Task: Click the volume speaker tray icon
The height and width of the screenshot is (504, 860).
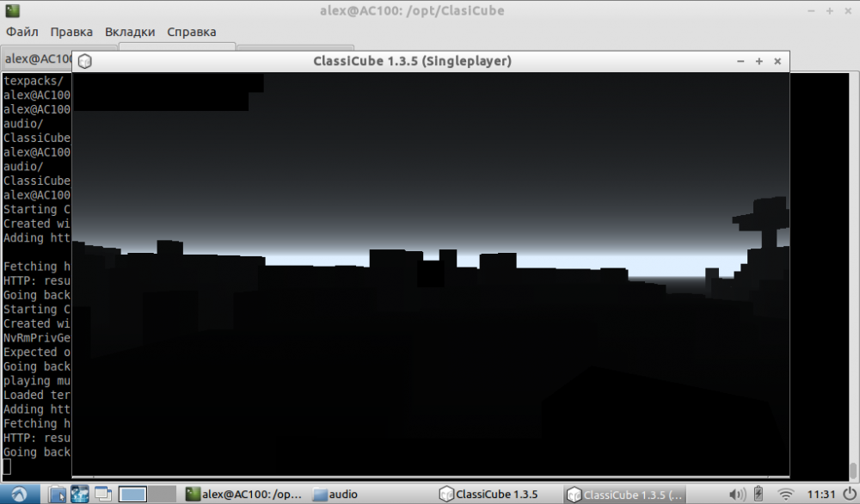Action: tap(737, 495)
